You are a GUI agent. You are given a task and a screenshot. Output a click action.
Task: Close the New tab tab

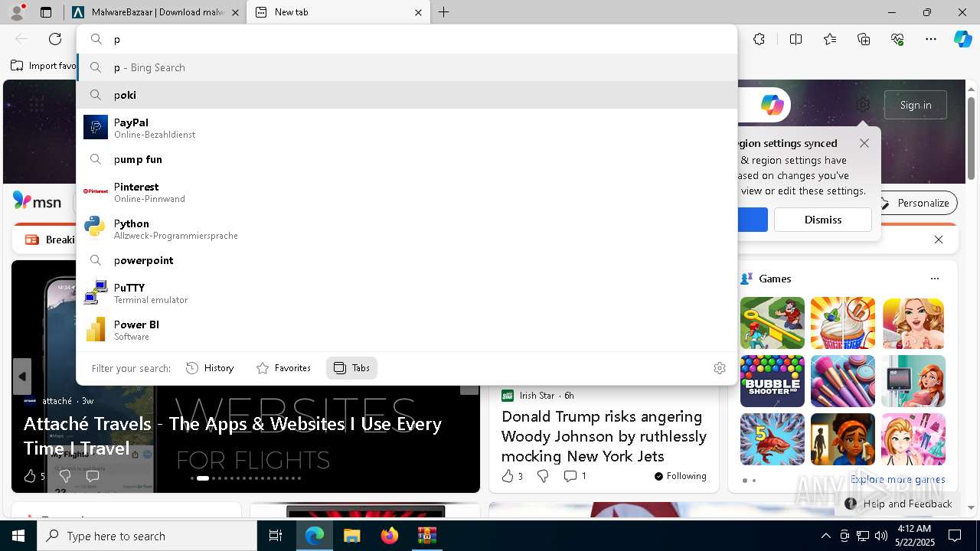pos(418,12)
